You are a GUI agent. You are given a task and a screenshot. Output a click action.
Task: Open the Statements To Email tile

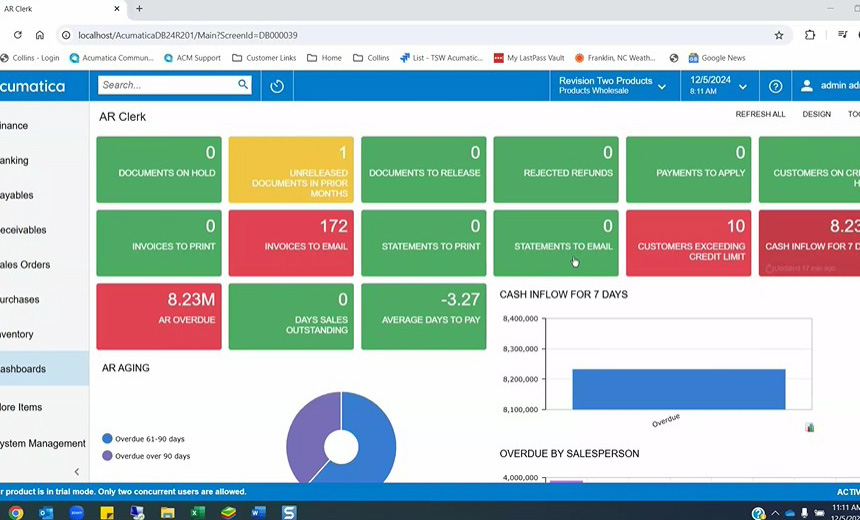[x=556, y=243]
